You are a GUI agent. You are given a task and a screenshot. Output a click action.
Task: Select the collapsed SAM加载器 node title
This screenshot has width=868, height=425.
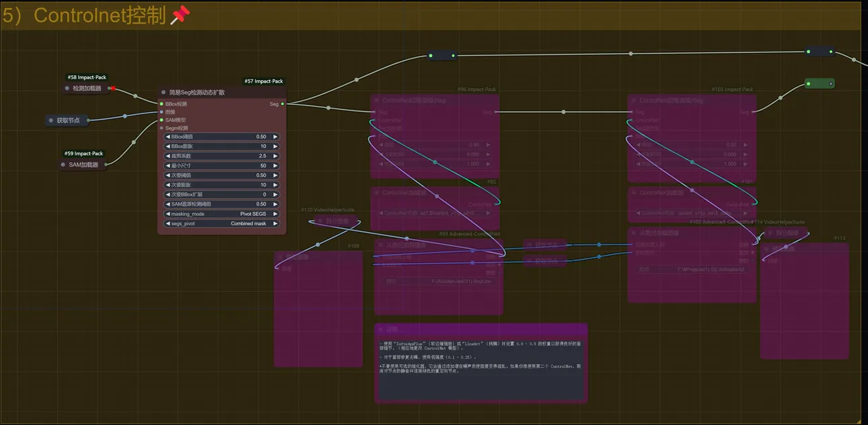pyautogui.click(x=83, y=165)
